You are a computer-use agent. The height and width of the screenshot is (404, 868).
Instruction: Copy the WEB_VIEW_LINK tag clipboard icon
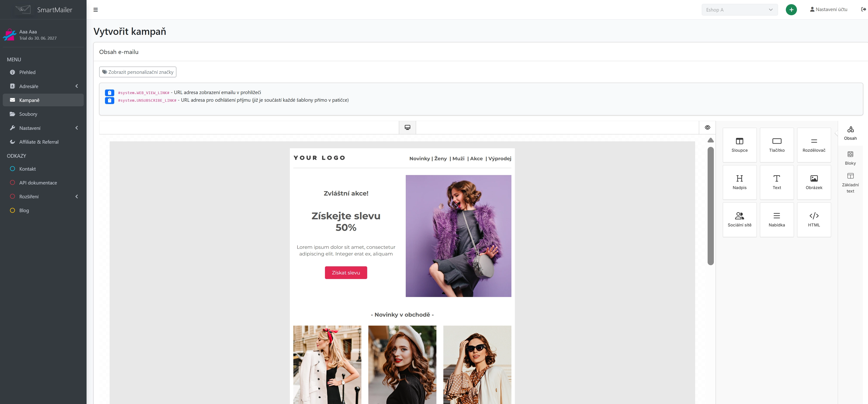[110, 93]
